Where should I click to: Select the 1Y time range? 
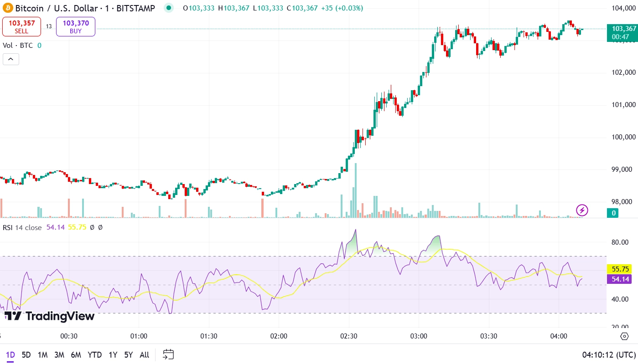pos(113,354)
